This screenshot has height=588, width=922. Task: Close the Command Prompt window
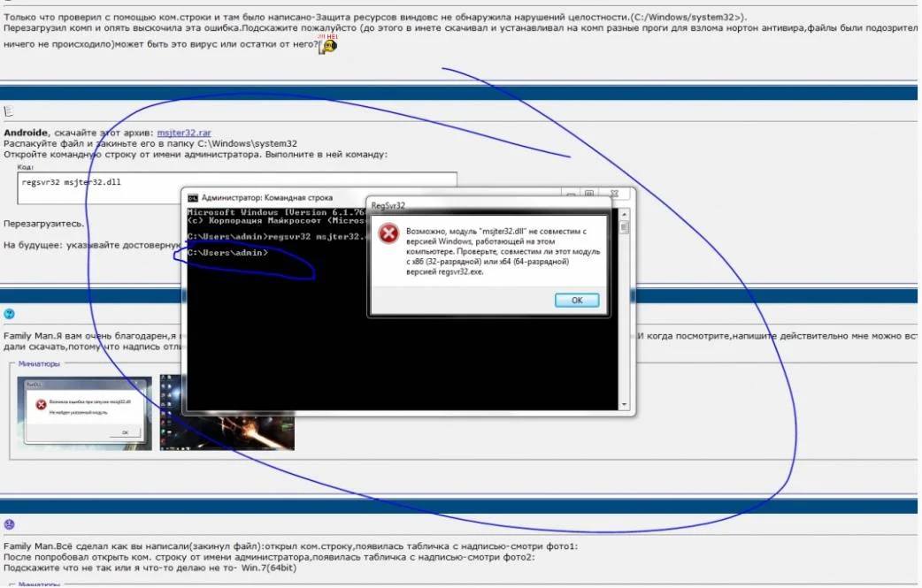[x=614, y=194]
